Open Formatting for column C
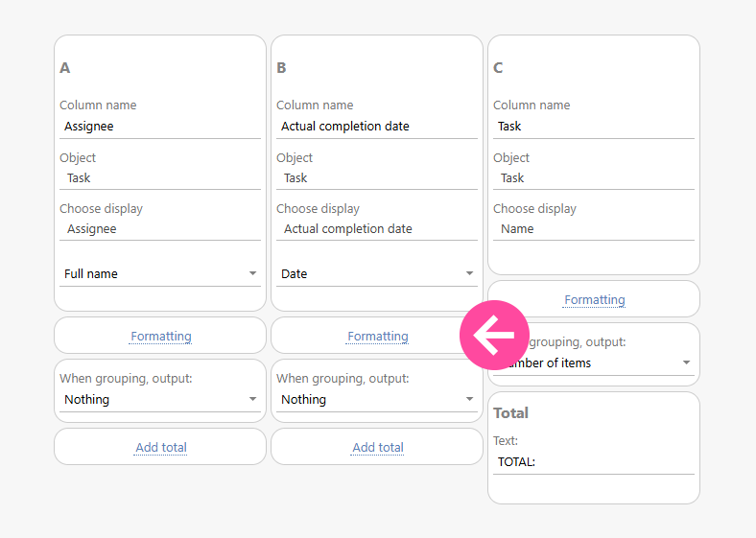Screen dimensions: 756x538 coord(594,299)
